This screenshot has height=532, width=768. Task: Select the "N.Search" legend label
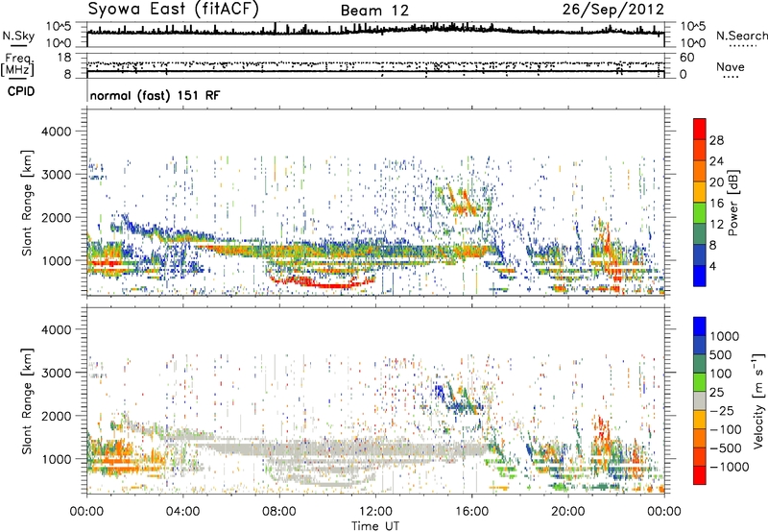pyautogui.click(x=741, y=36)
